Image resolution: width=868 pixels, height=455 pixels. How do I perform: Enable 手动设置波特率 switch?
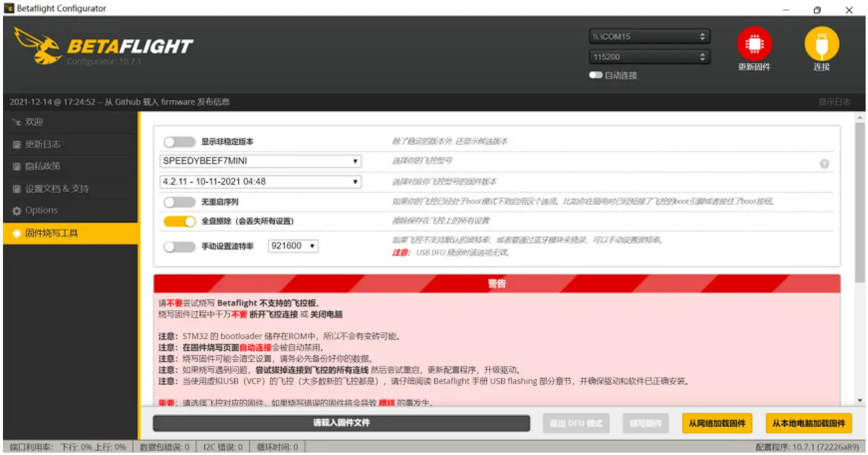179,246
